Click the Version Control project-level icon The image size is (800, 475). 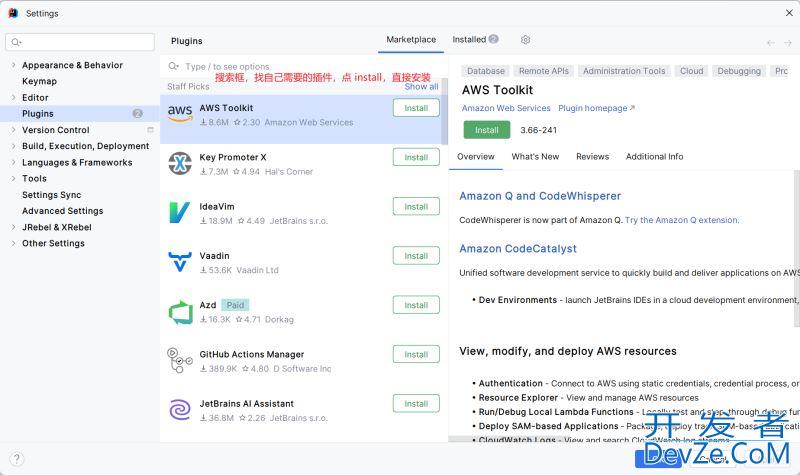coord(150,130)
